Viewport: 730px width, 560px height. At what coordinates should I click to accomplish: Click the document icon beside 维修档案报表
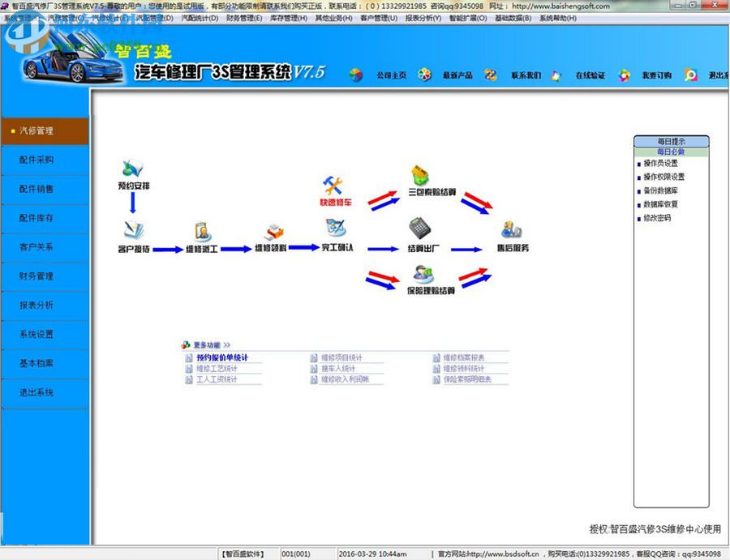pyautogui.click(x=436, y=357)
